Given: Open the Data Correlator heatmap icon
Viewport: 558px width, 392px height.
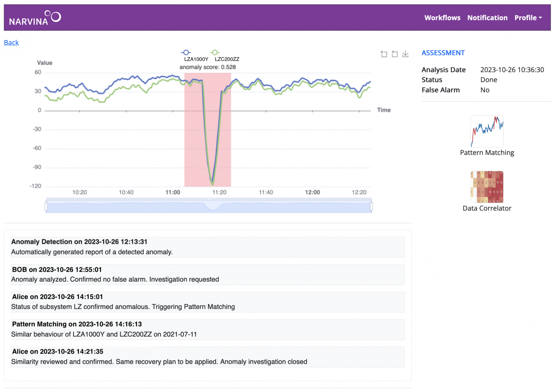Looking at the screenshot, I should (x=487, y=187).
